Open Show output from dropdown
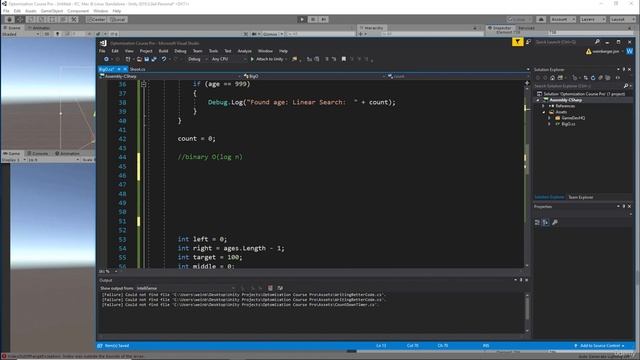Screen dimensions: 640x360 [186, 288]
